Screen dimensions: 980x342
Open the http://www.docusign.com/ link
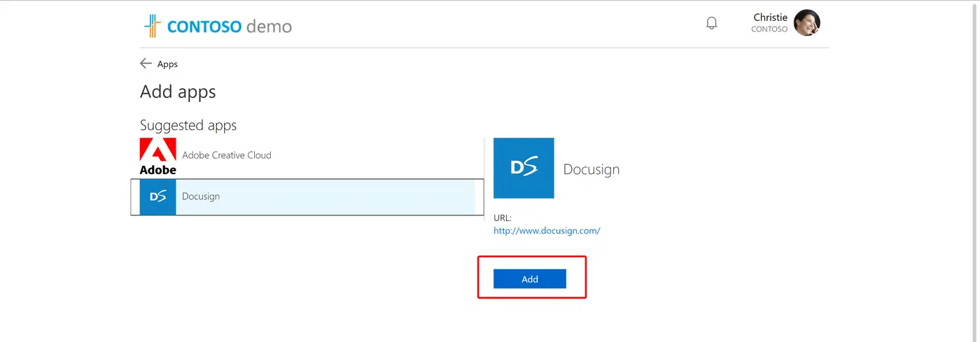coord(547,231)
